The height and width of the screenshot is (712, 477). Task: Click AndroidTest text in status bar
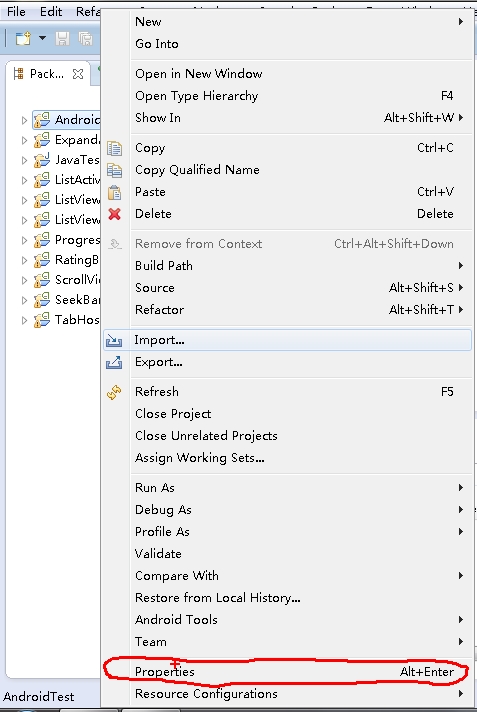39,697
